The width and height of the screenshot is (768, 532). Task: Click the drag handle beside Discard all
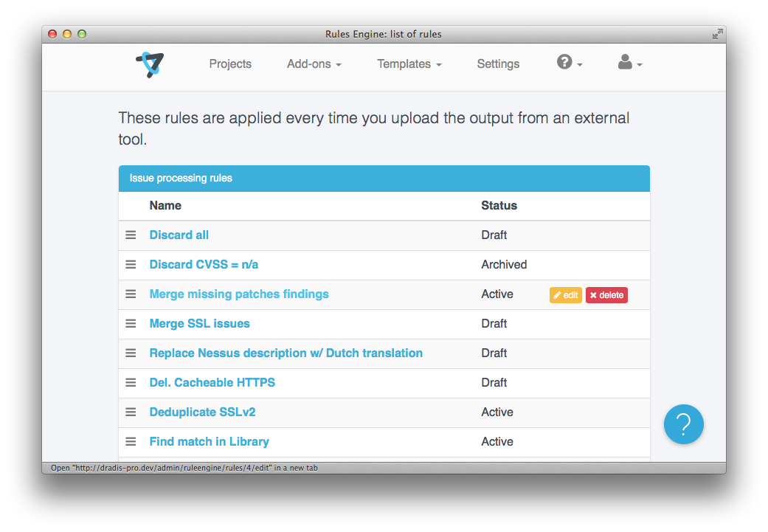131,235
